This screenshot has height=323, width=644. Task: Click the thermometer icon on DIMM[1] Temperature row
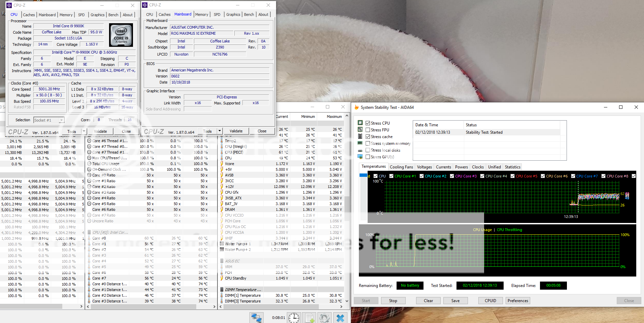[x=222, y=295]
